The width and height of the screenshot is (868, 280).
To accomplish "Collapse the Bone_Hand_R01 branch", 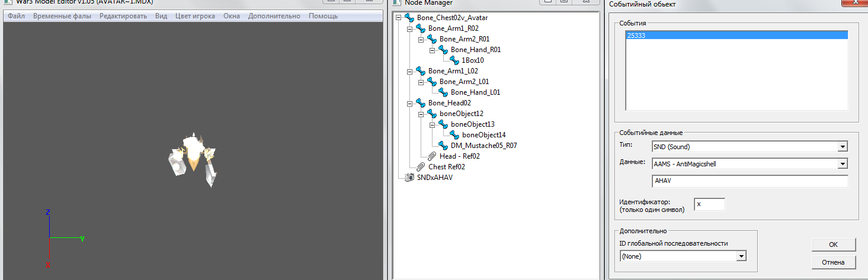I will click(x=433, y=50).
